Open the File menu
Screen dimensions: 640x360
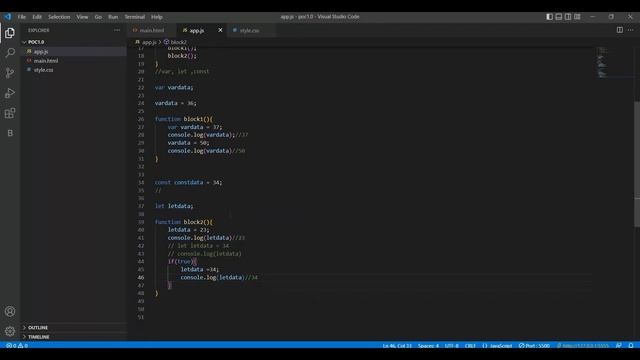click(22, 17)
